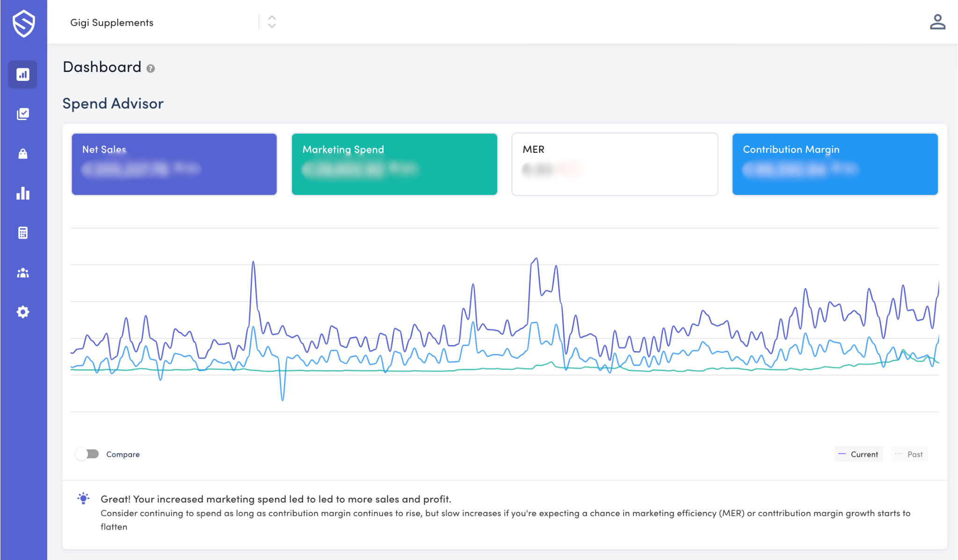This screenshot has height=560, width=958.
Task: Expand the store selector chevrons
Action: pos(272,22)
